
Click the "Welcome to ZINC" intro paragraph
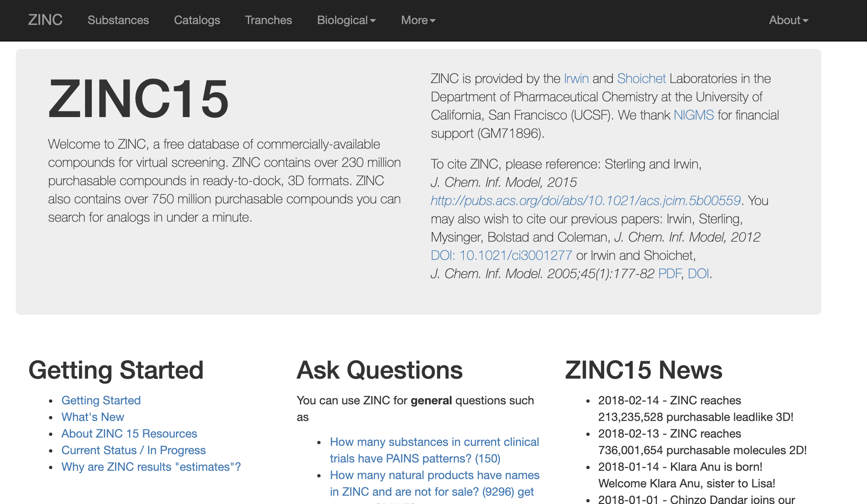224,181
